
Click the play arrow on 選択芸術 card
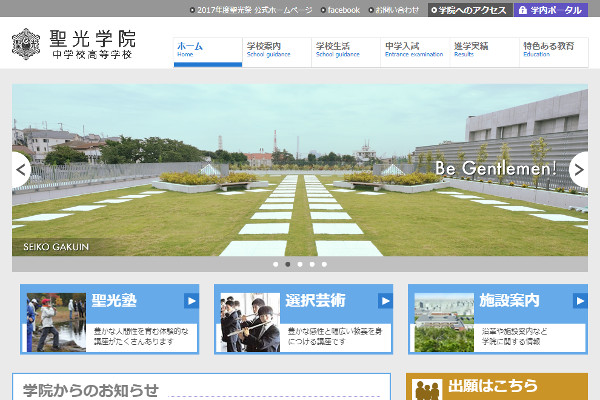click(x=385, y=301)
